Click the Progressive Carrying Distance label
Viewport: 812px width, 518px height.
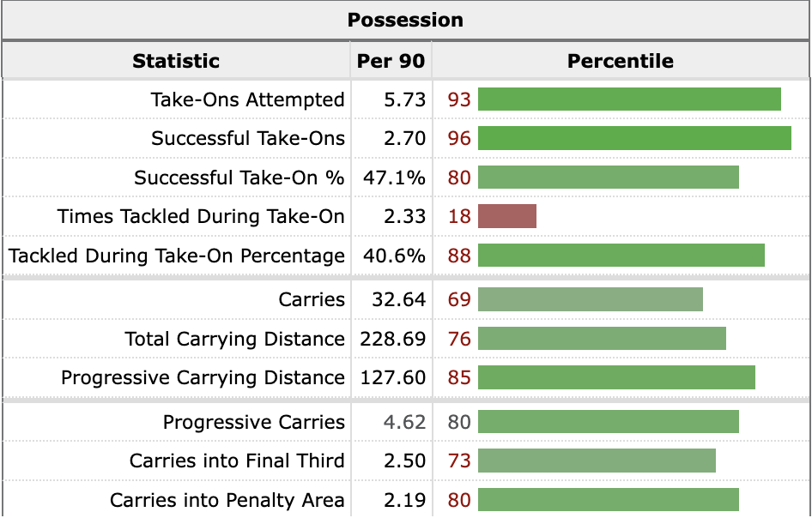click(203, 378)
